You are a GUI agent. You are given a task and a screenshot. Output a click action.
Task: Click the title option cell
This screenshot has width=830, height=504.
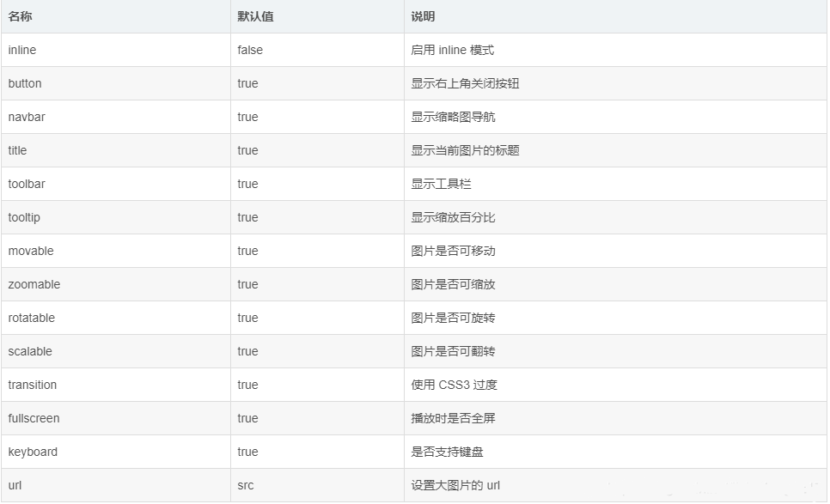17,150
